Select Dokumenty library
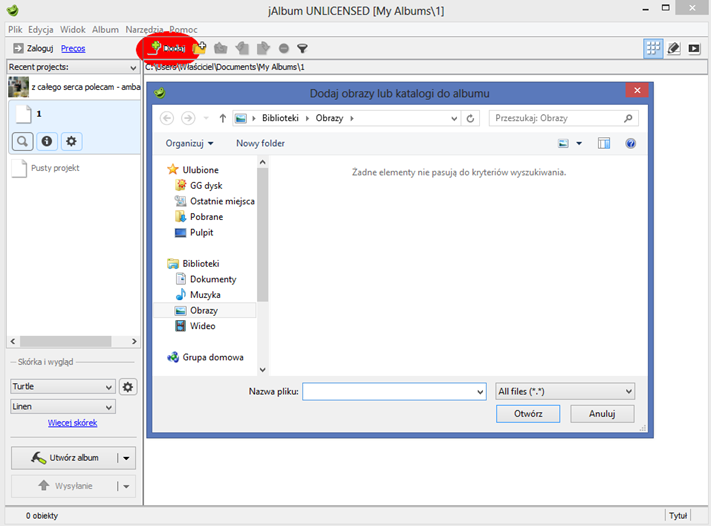711x526 pixels. pos(206,279)
